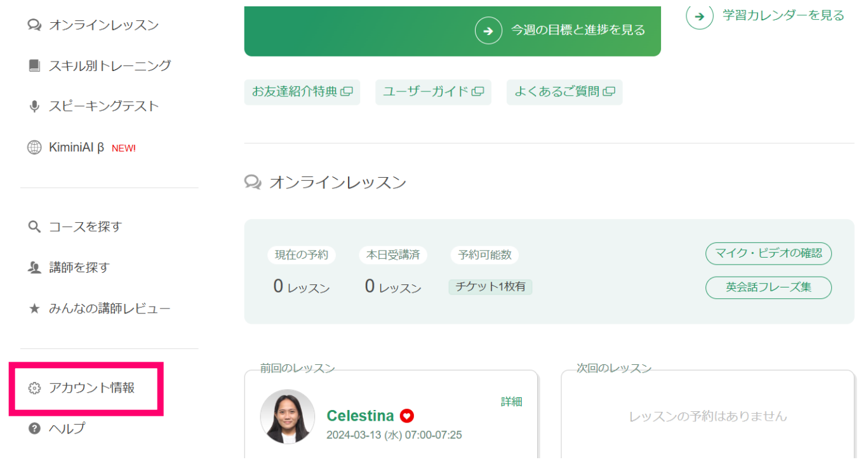Screen dimensions: 868x462
Task: Click the globe icon next to KiminiAI β
Action: pyautogui.click(x=34, y=148)
